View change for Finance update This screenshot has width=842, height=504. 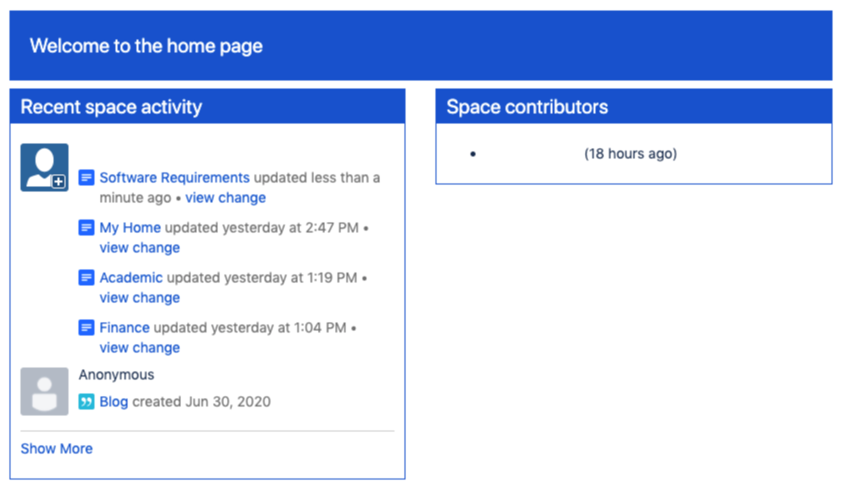click(x=140, y=347)
